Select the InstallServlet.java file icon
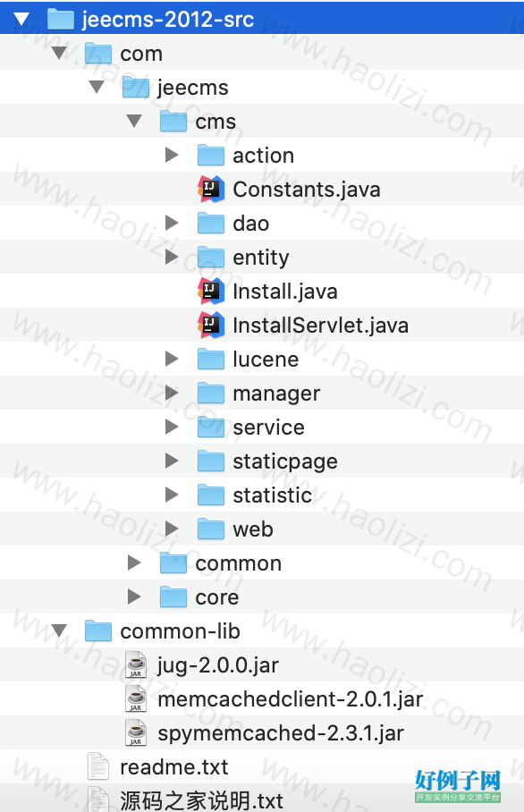Viewport: 524px width, 812px height. [x=211, y=326]
